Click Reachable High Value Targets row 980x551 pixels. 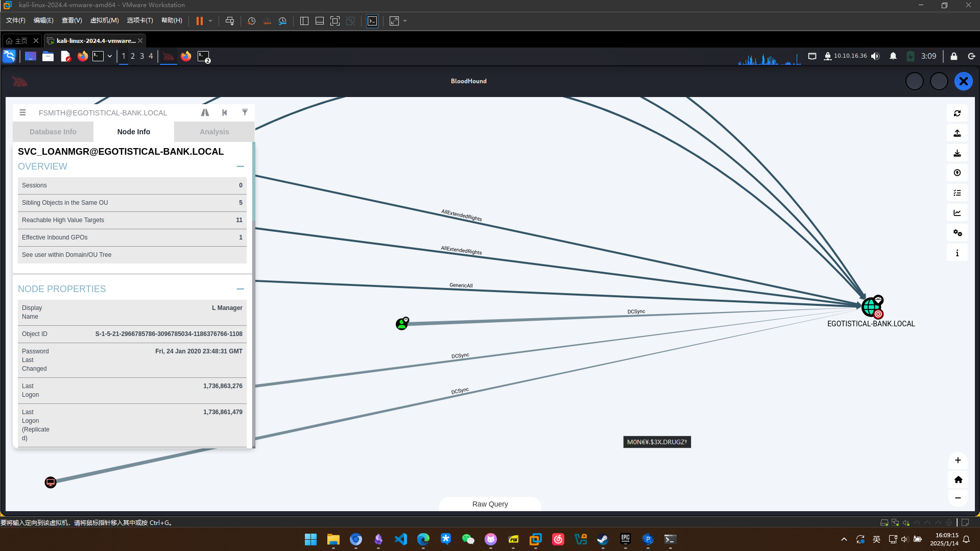coord(132,220)
